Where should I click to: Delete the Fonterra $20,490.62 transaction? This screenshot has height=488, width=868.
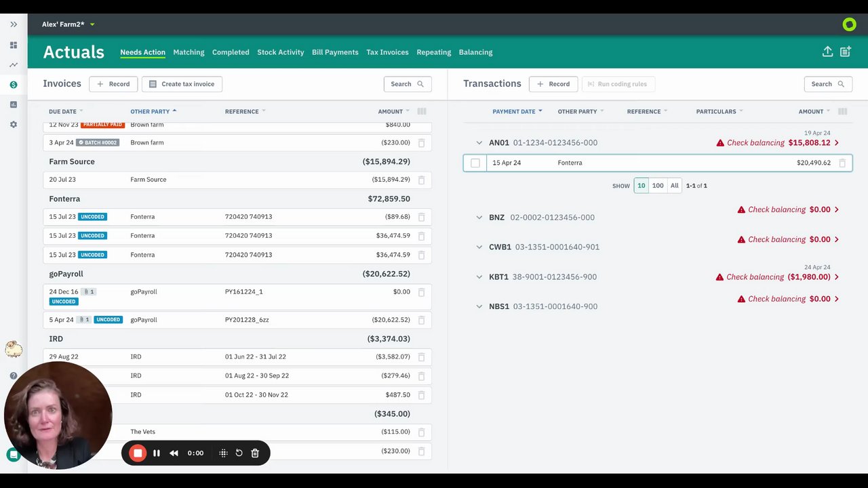click(842, 163)
